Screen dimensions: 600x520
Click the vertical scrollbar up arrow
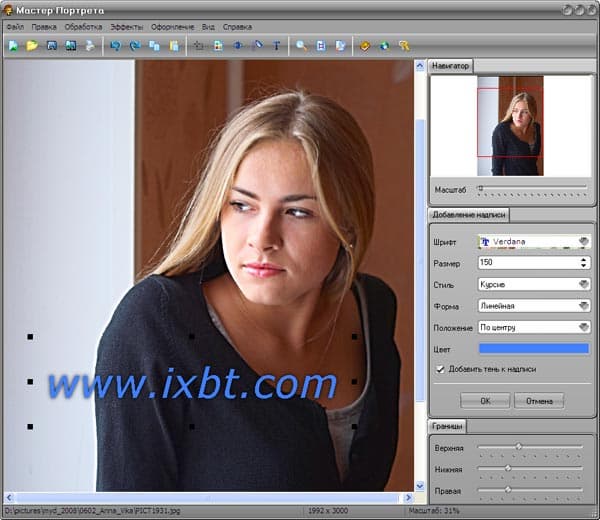click(420, 66)
